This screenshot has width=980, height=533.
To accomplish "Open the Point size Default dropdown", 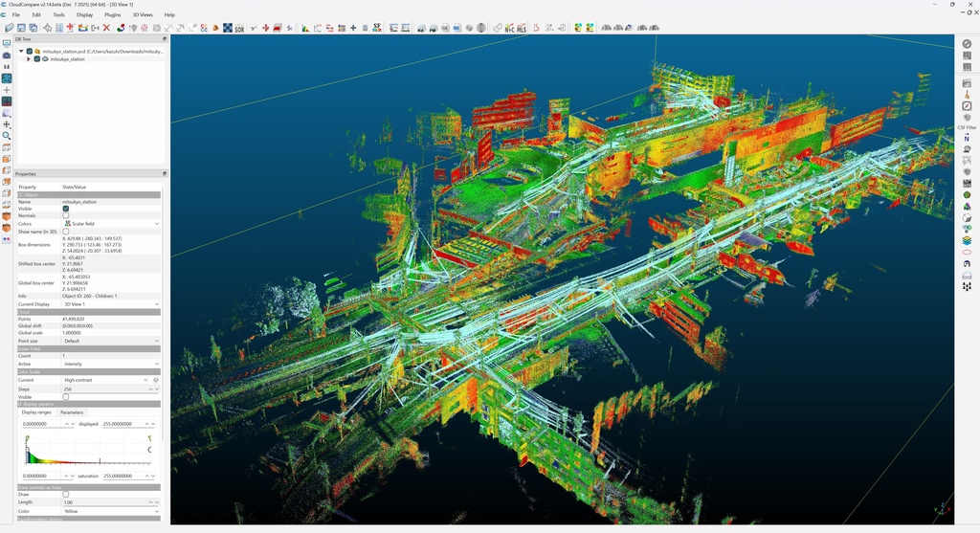I will [111, 341].
